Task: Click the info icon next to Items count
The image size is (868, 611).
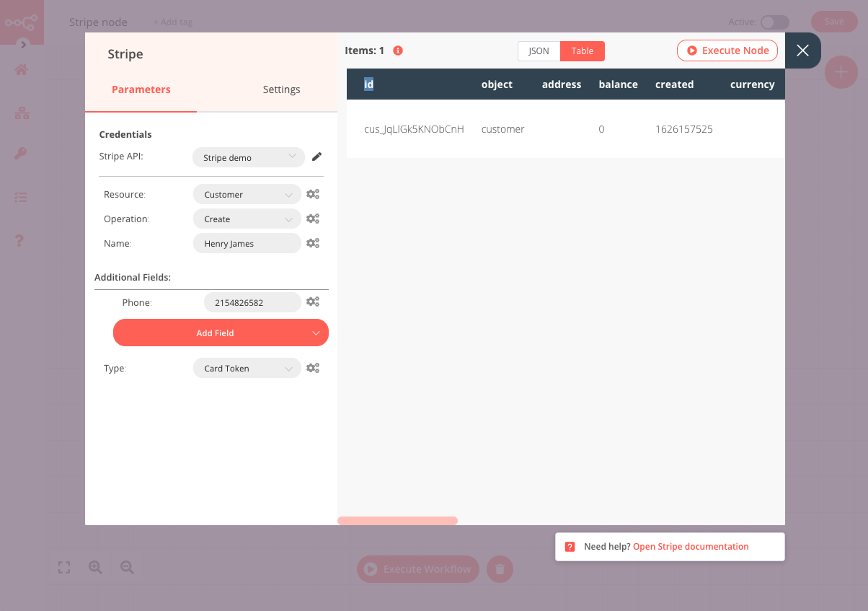Action: [x=398, y=50]
